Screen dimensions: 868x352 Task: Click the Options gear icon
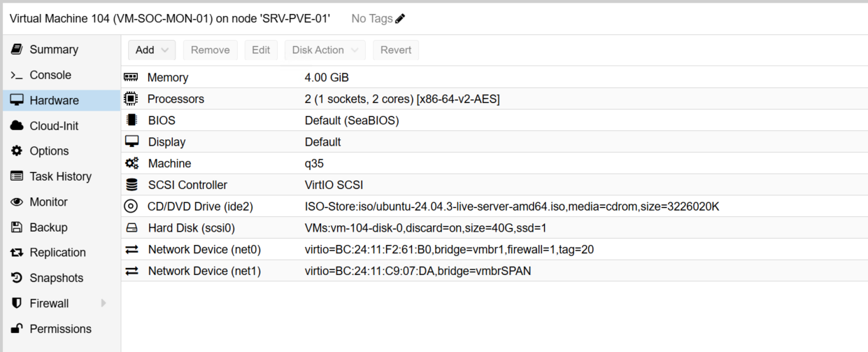[x=17, y=151]
